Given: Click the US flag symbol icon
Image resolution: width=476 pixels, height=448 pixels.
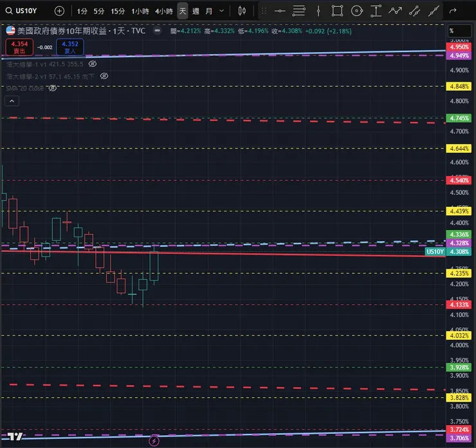Looking at the screenshot, I should pos(11,31).
